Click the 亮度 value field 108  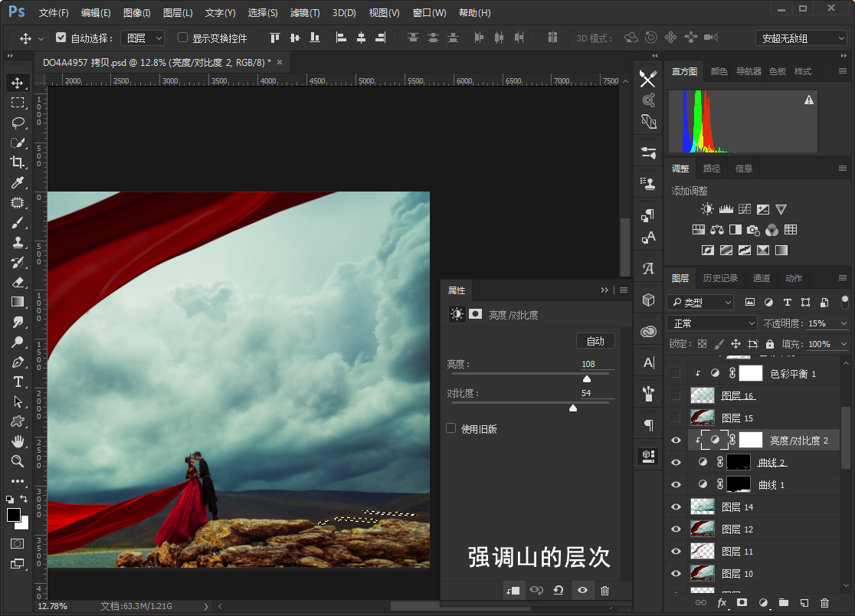pos(597,364)
